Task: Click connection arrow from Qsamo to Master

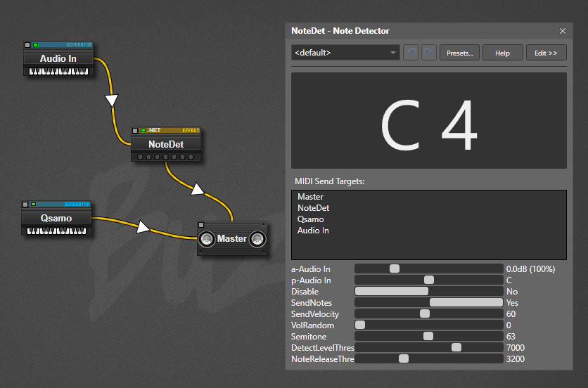Action: tap(144, 227)
